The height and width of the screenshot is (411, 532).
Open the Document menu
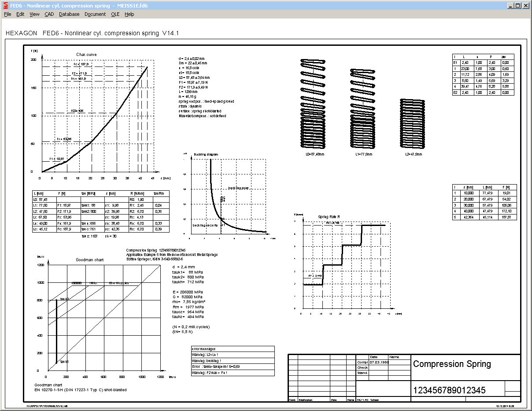click(95, 14)
